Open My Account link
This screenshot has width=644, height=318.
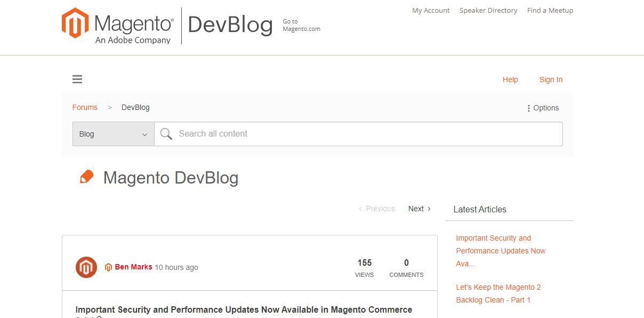point(431,10)
